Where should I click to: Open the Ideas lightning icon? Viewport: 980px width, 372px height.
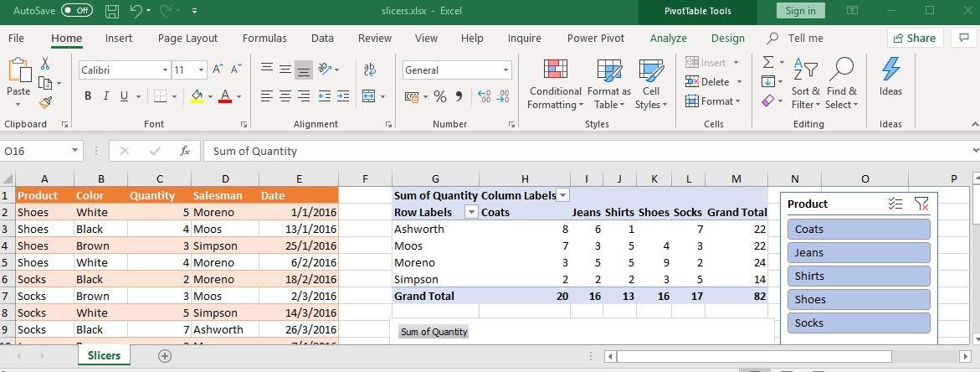pos(890,70)
